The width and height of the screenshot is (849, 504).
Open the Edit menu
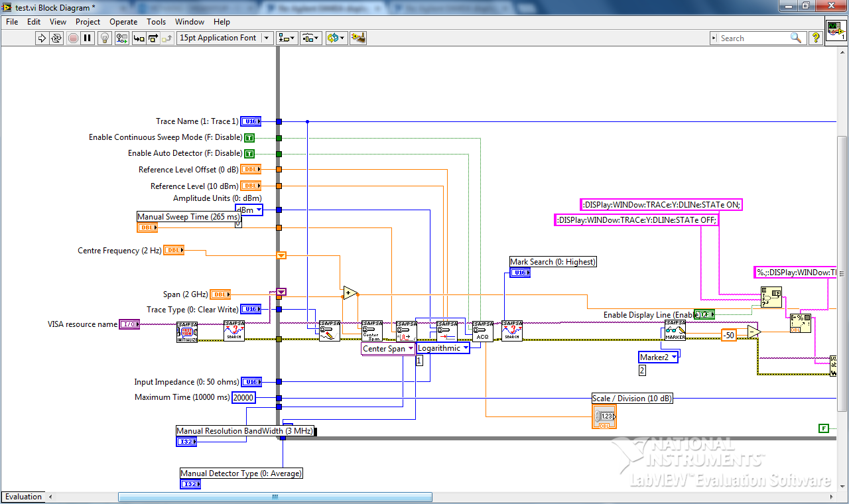pyautogui.click(x=34, y=22)
